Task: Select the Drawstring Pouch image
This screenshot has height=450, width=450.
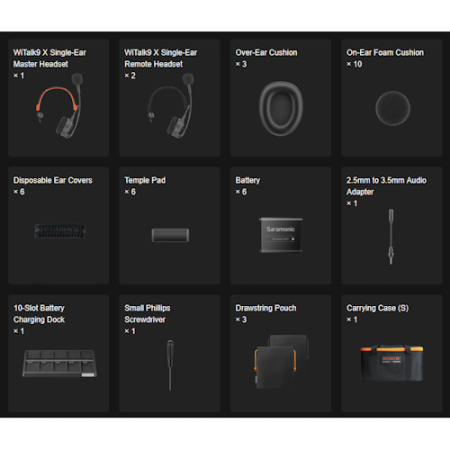Action: coord(282,361)
